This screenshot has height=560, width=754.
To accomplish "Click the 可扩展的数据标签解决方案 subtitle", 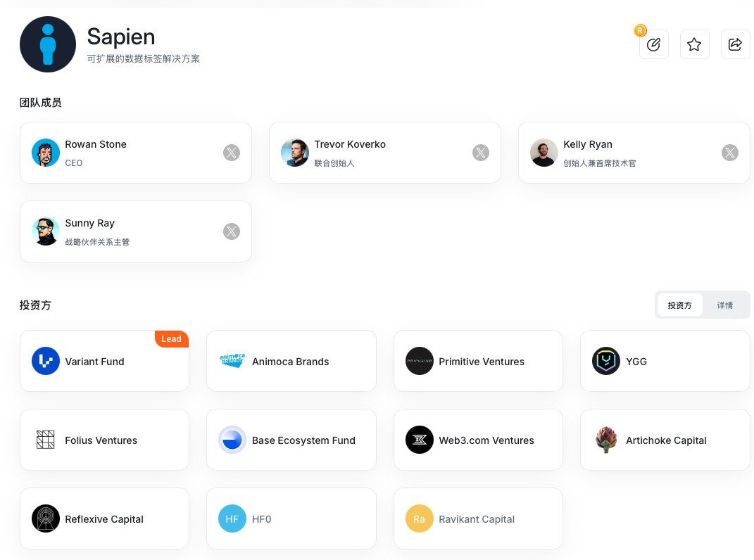I will click(x=144, y=58).
